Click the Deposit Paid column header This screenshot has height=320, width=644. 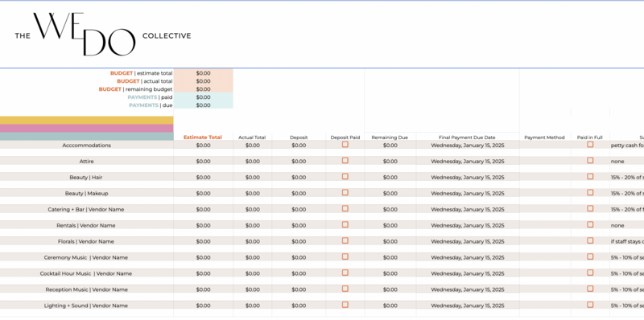(x=345, y=137)
